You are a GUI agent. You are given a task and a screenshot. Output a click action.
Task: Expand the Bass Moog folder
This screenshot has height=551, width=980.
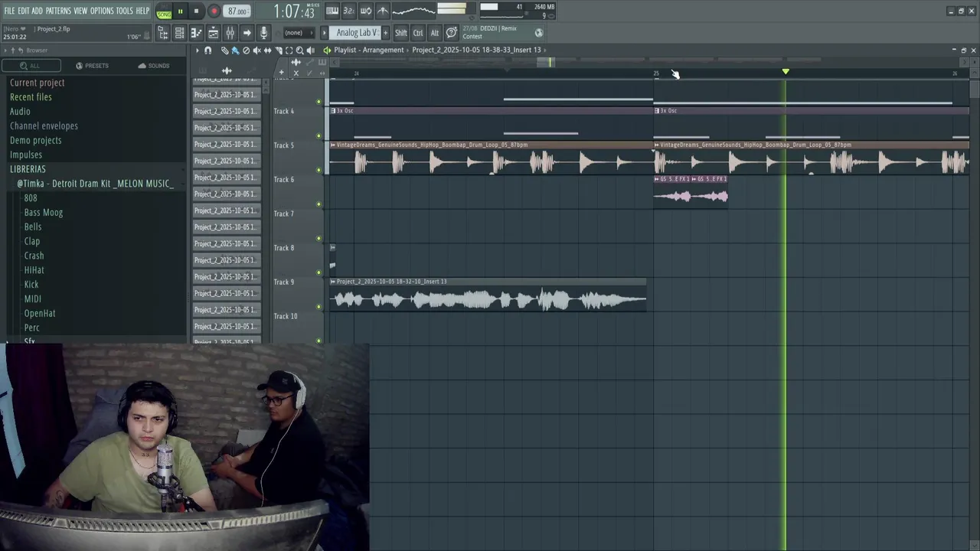(x=44, y=213)
